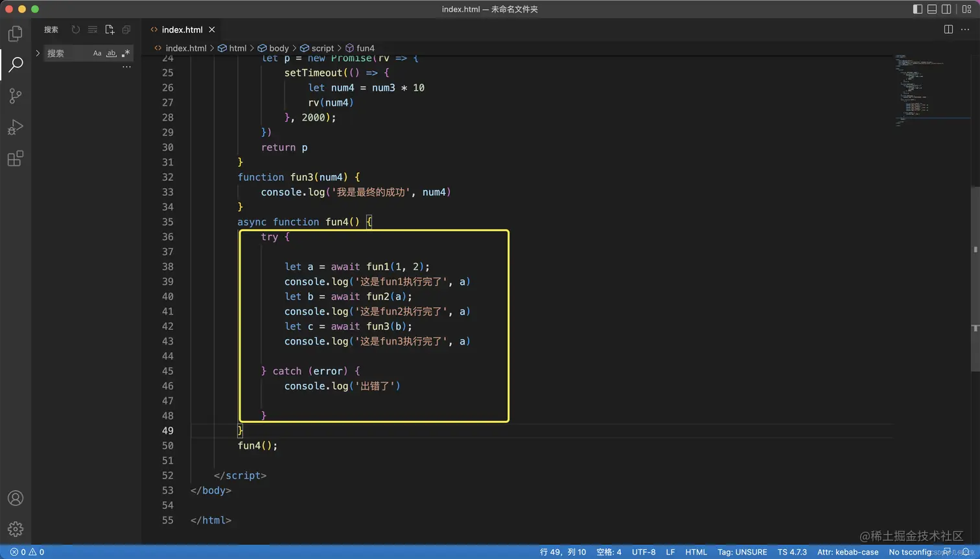Screen dimensions: 980x559
Task: Toggle the primary sidebar layout icon
Action: click(x=918, y=9)
